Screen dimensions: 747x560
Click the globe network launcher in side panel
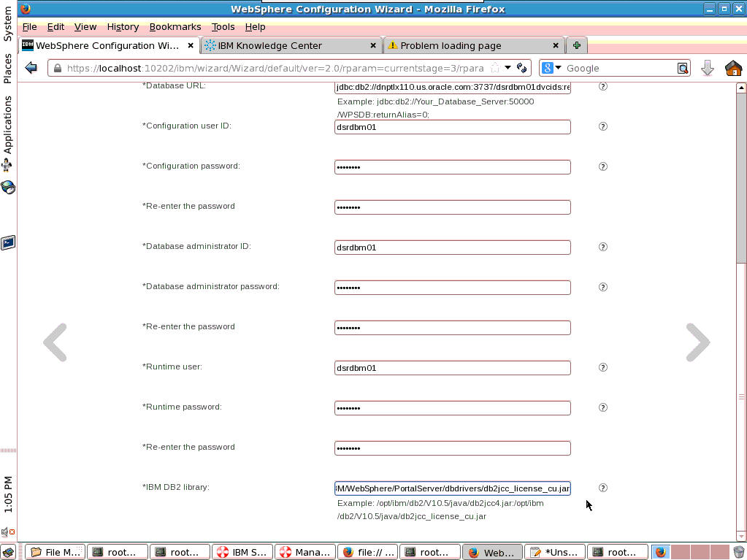[7, 187]
